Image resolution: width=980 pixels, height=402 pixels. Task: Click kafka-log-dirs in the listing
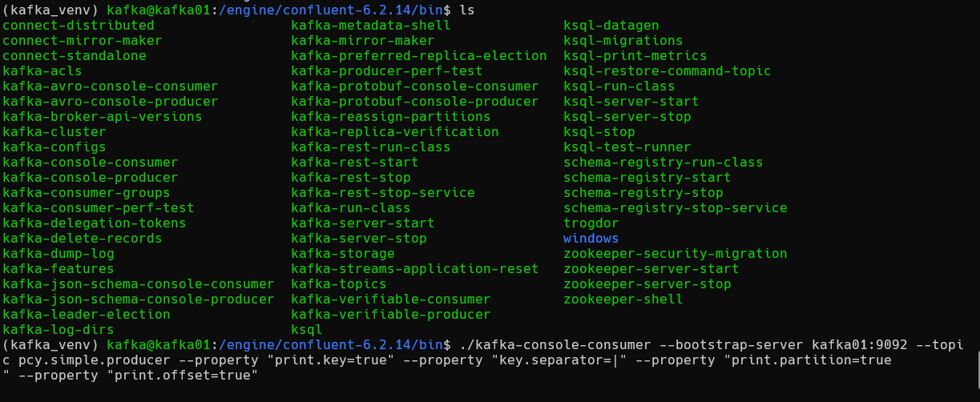(x=58, y=330)
